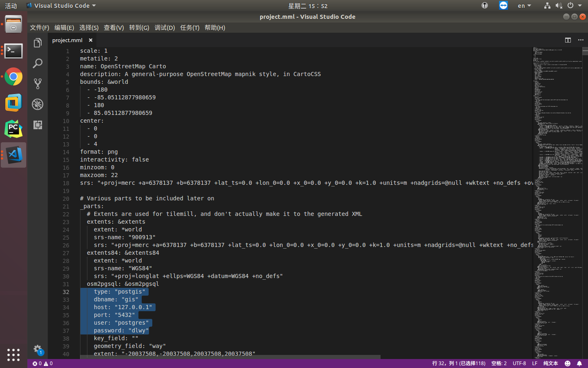
Task: Open the 选择(S) menu
Action: point(89,27)
